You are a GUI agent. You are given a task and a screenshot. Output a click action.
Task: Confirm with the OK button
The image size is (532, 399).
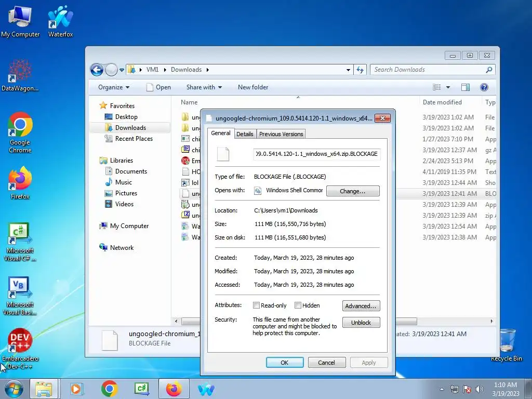(285, 362)
